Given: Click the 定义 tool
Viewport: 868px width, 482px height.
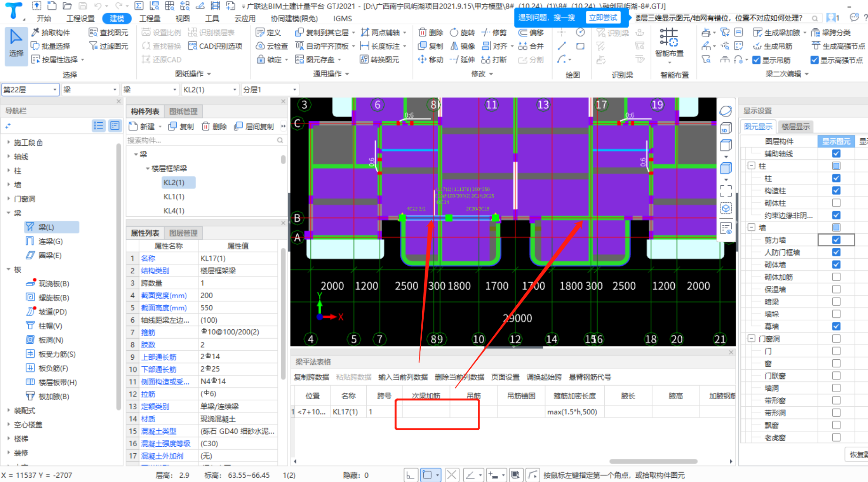Looking at the screenshot, I should pyautogui.click(x=268, y=32).
